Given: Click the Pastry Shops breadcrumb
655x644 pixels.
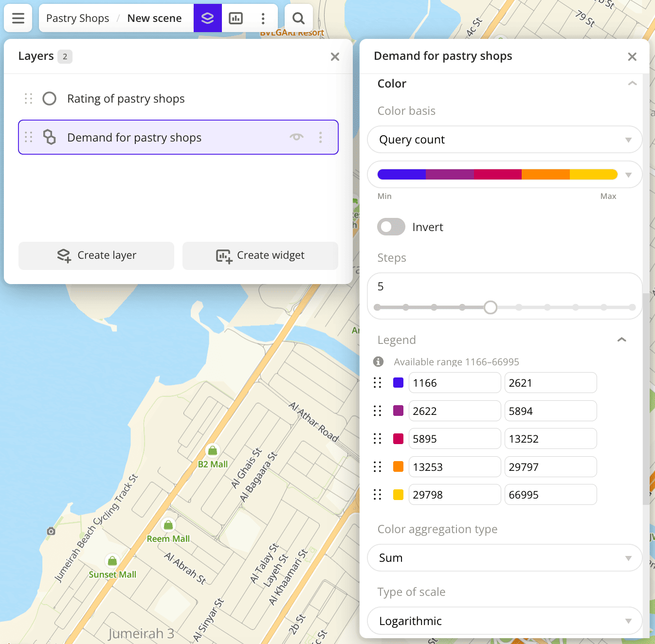Looking at the screenshot, I should (x=77, y=18).
